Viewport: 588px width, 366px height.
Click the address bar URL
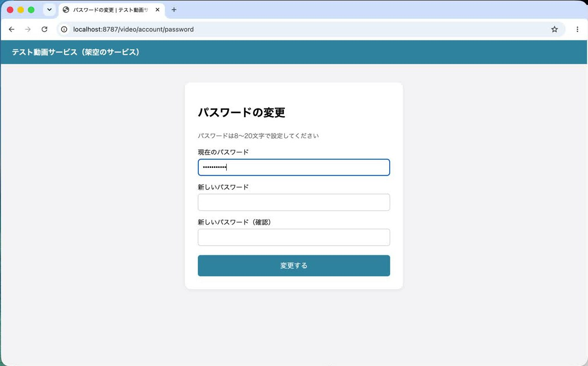(133, 29)
